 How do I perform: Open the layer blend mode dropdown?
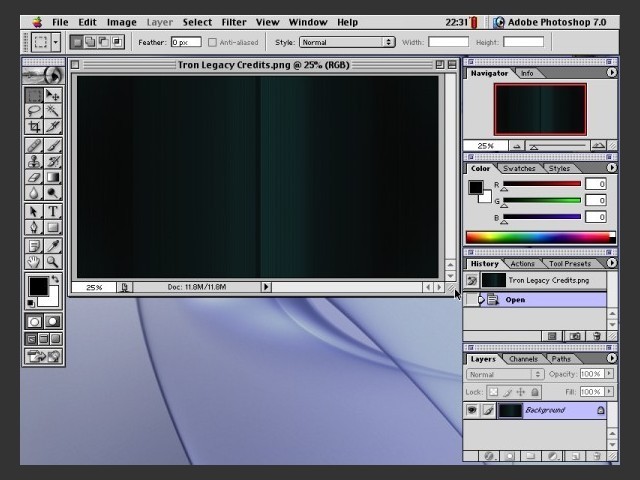pyautogui.click(x=504, y=374)
